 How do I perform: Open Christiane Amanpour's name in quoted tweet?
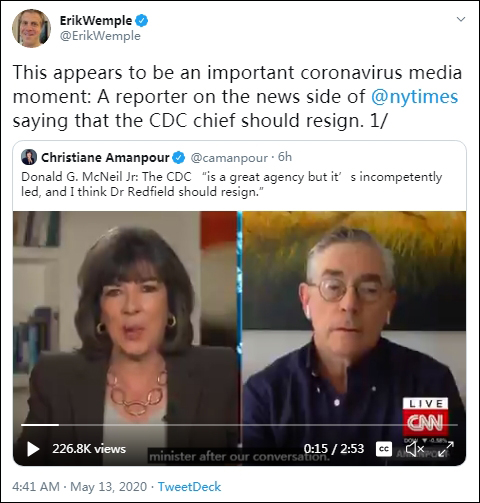point(105,157)
